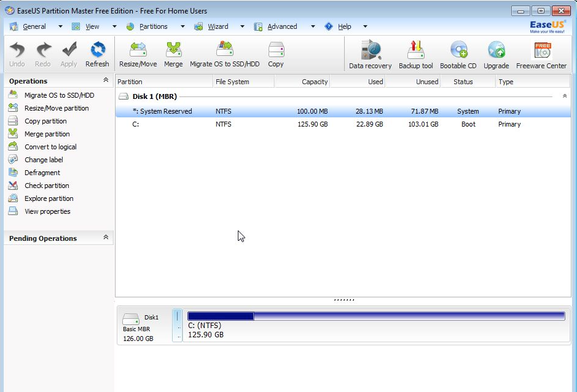Select Copy partition operation
Image resolution: width=577 pixels, height=392 pixels.
pos(37,120)
